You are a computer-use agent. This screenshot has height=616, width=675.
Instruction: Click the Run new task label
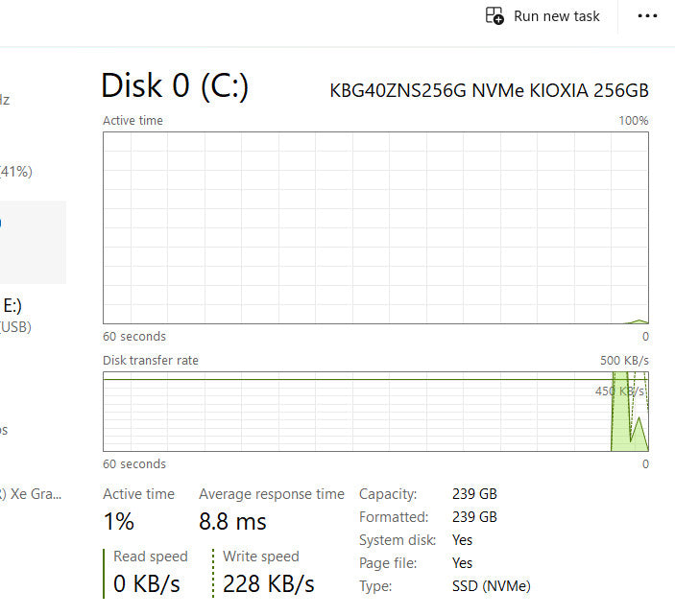coord(556,15)
